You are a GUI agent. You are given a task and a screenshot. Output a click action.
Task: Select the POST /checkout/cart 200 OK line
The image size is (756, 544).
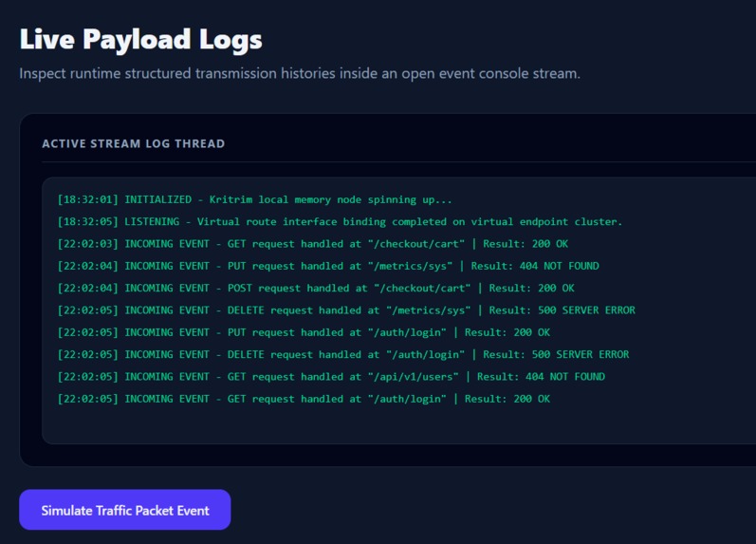point(316,289)
